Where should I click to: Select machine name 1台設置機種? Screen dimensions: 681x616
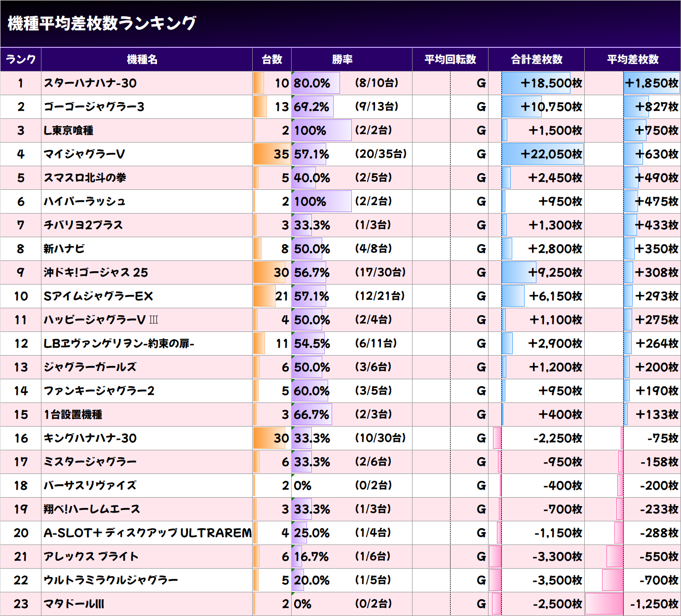click(73, 415)
